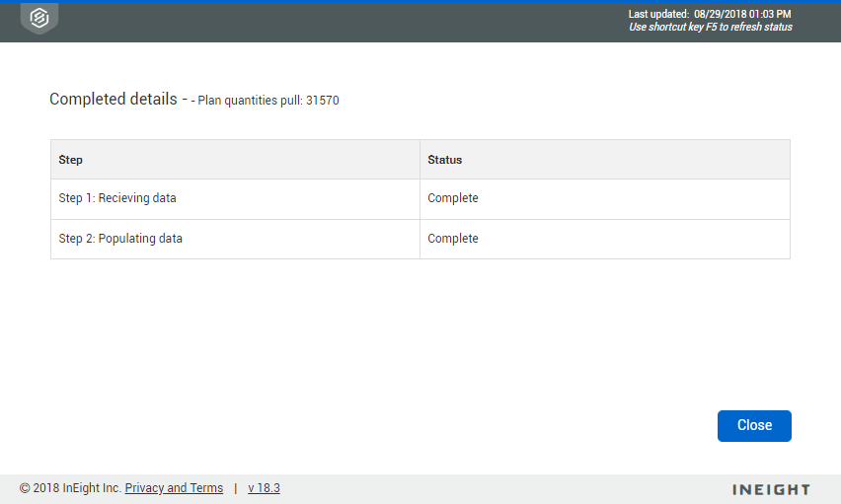Click the job number 31570

coord(323,101)
